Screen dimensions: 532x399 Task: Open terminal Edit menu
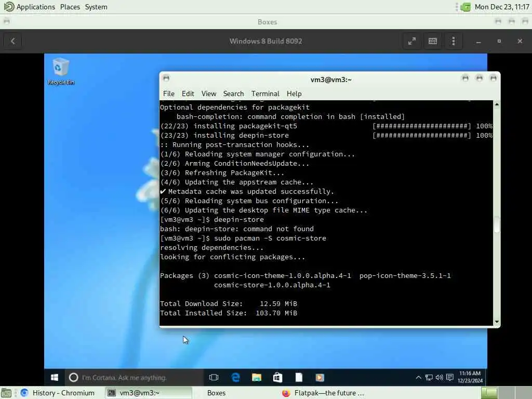coord(188,94)
